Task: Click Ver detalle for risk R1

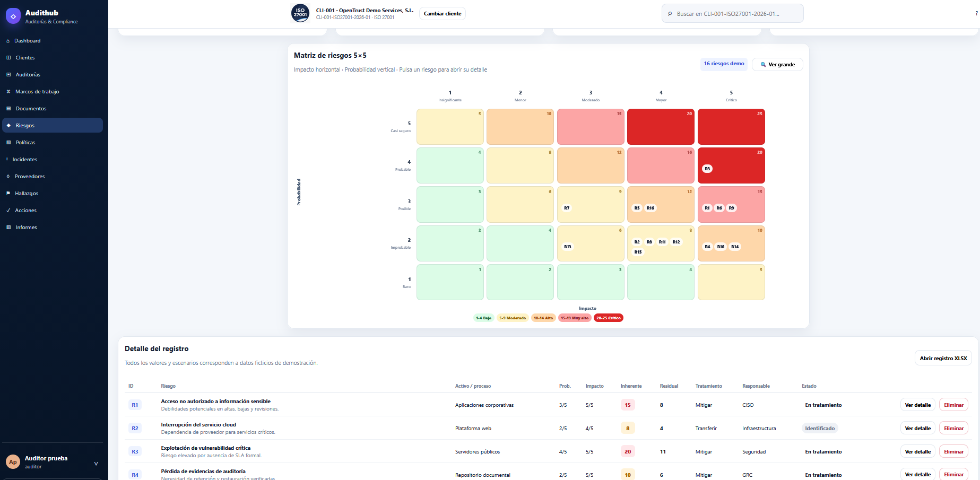Action: pos(918,405)
